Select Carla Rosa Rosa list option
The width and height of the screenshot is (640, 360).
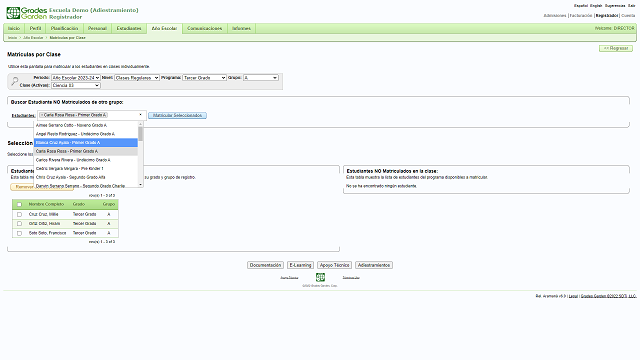point(86,151)
